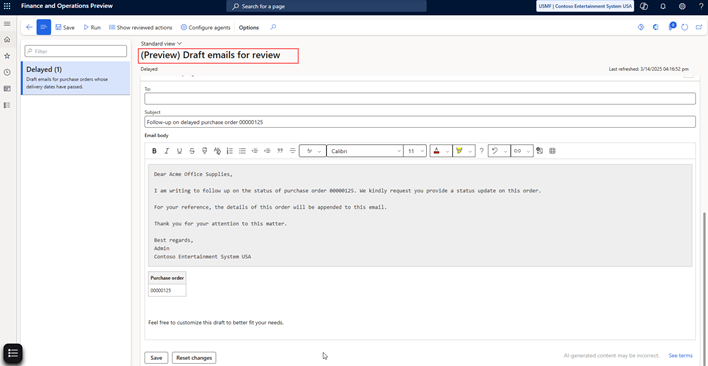Click the 00000125 purchase order cell
708x366 pixels.
click(x=167, y=291)
